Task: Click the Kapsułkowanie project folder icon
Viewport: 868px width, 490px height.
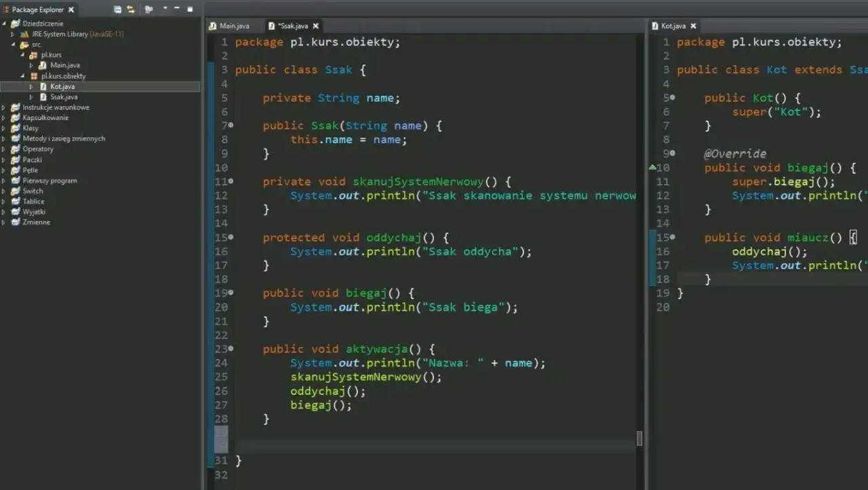Action: pyautogui.click(x=16, y=117)
